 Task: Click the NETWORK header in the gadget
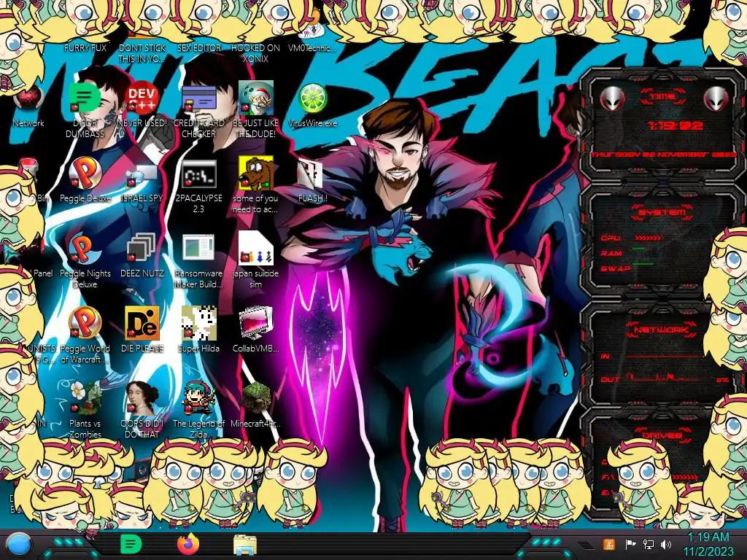coord(661,330)
